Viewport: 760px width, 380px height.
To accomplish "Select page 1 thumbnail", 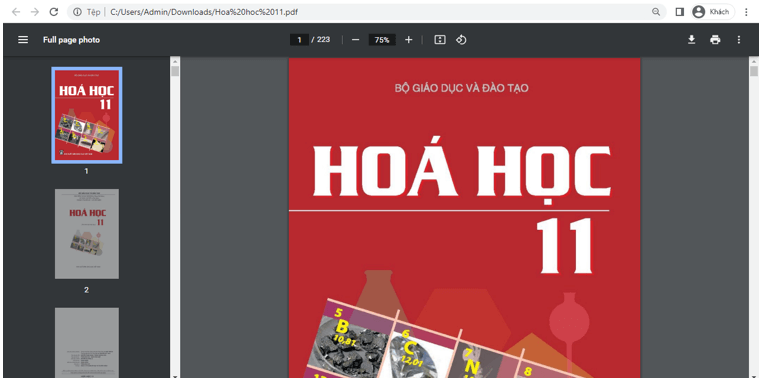I will [87, 115].
